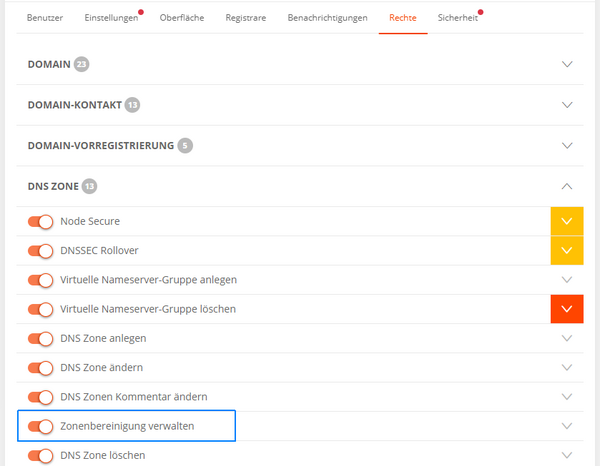Toggle the DNSSEC Rollover switch
The image size is (600, 466).
(40, 251)
